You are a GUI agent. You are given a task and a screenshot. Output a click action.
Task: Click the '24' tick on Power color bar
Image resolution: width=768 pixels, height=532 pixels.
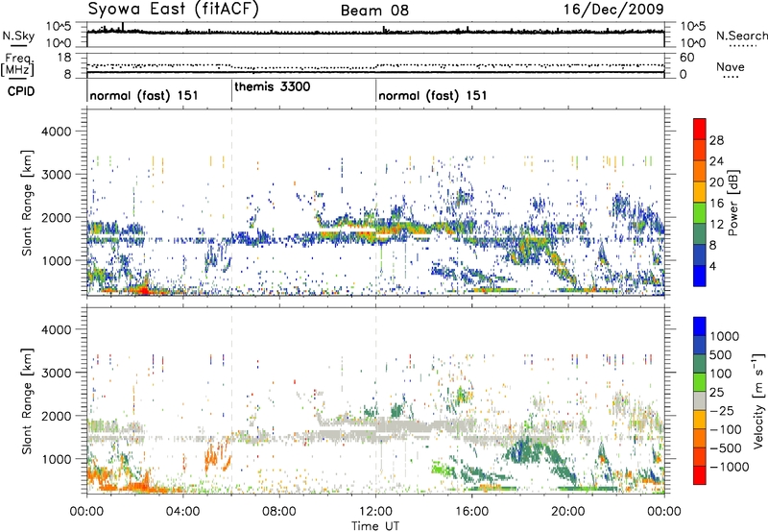[716, 161]
